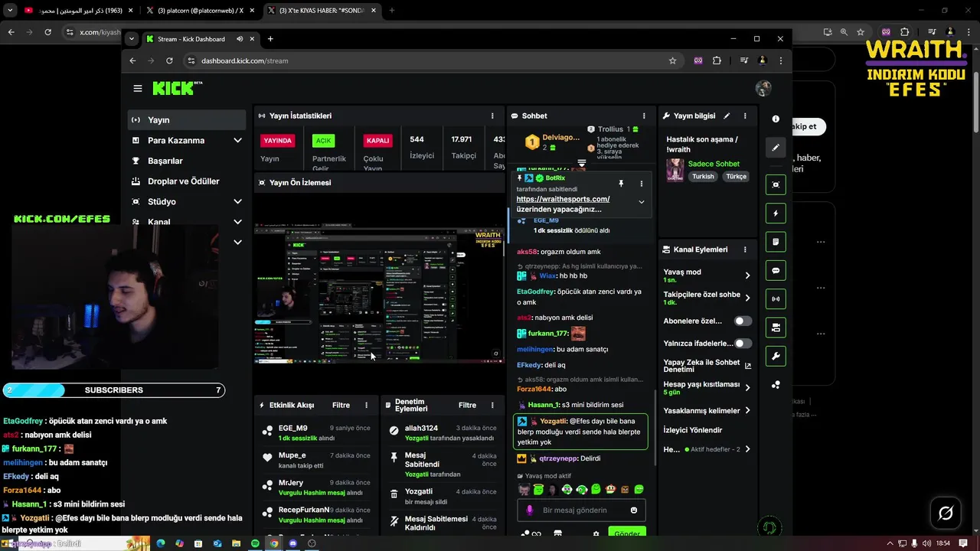The height and width of the screenshot is (551, 980).
Task: Open Discord from the Windows taskbar
Action: (292, 543)
